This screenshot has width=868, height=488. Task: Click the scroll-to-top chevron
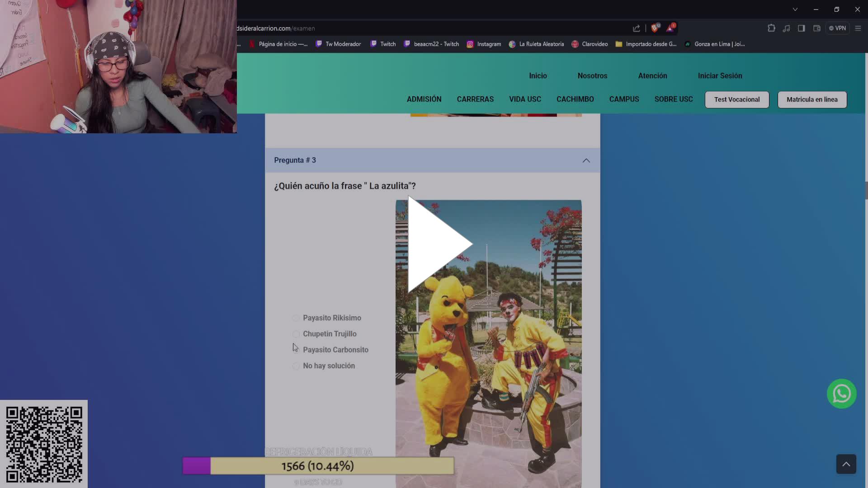[846, 464]
